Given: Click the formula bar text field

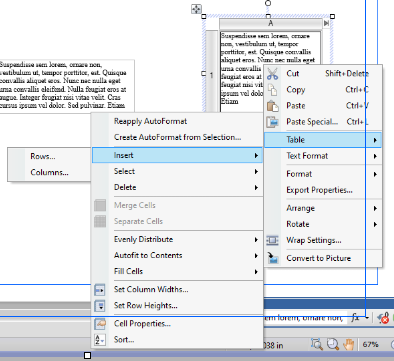Looking at the screenshot, I should (x=305, y=318).
